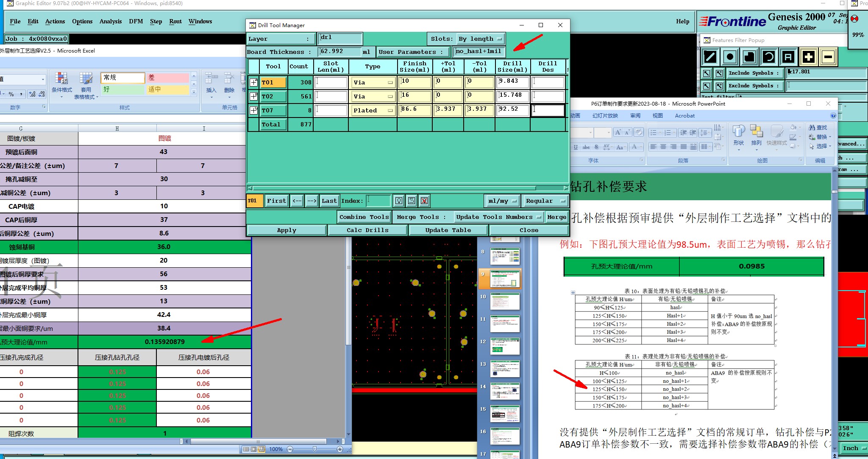Screen dimensions: 868x459
Task: Click the arrow picker beside Exclude Symbols
Action: pos(707,86)
